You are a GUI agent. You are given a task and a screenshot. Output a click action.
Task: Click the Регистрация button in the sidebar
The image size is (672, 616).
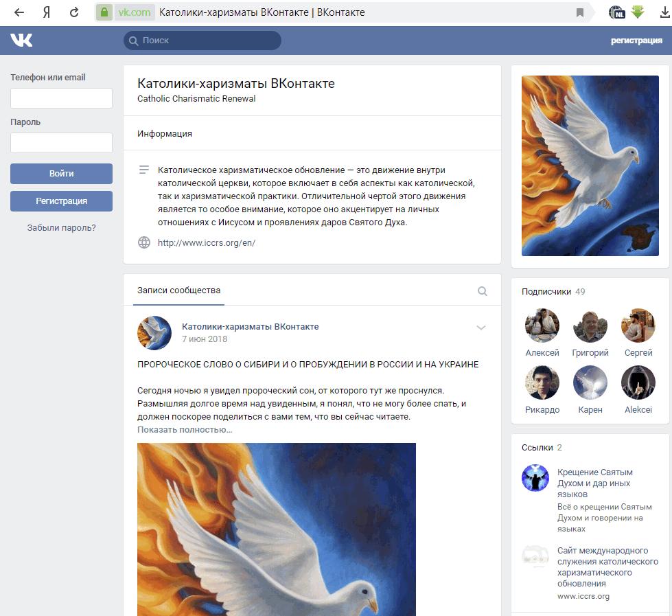coord(61,201)
